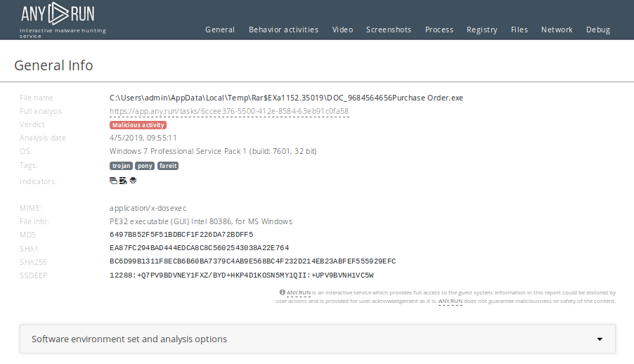634x364 pixels.
Task: Switch to the Files tab
Action: [x=519, y=30]
